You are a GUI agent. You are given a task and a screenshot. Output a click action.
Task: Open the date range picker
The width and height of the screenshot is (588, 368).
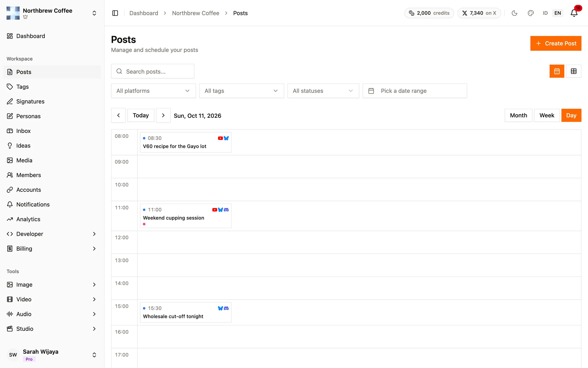click(414, 91)
